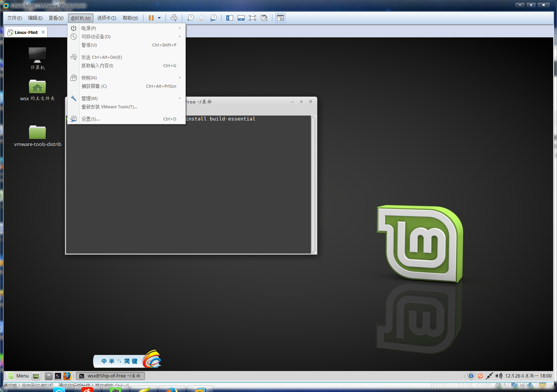Viewport: 557px width, 392px height.
Task: Click the snapshot icon beside 快照
Action: (74, 78)
